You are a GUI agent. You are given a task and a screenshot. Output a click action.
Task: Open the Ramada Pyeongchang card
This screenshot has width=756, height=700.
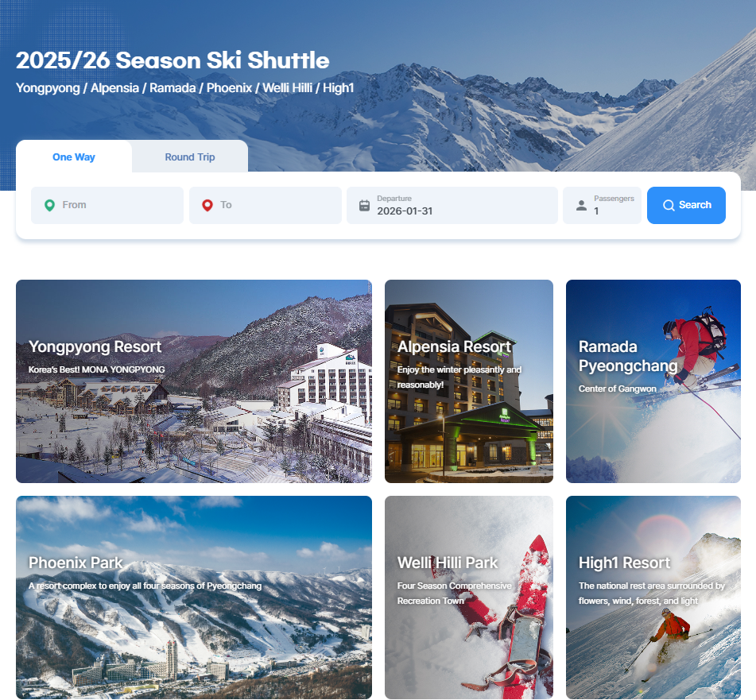pos(653,381)
